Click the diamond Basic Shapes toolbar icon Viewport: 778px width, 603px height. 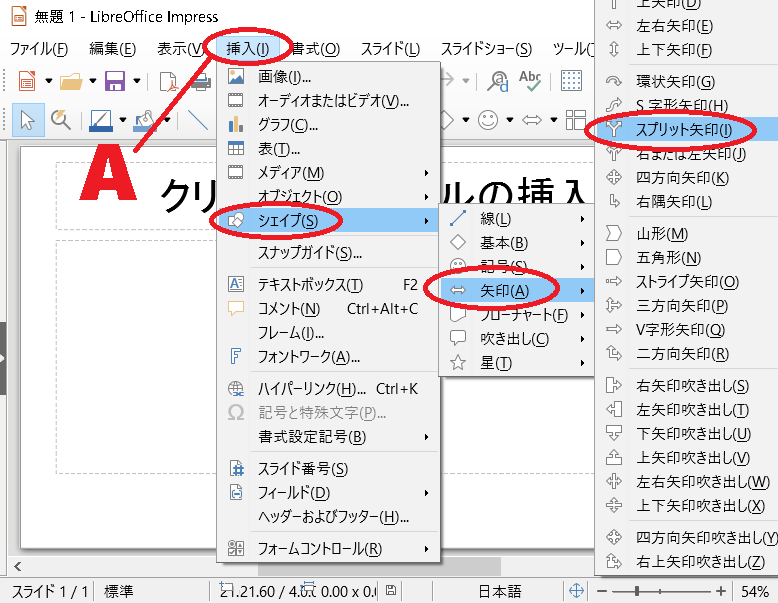coord(447,120)
